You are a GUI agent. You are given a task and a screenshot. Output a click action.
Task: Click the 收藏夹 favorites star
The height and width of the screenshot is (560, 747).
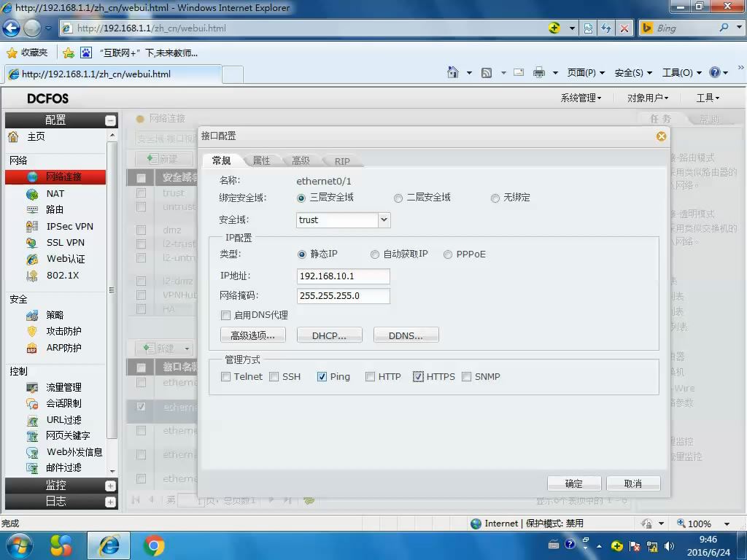(x=12, y=52)
